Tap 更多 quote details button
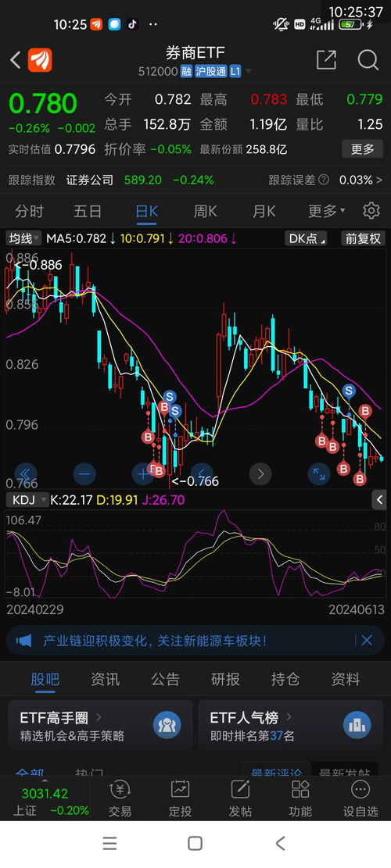The image size is (391, 868). tap(362, 149)
